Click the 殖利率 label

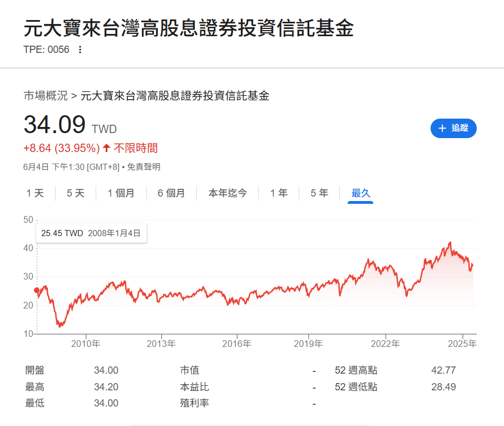[195, 403]
